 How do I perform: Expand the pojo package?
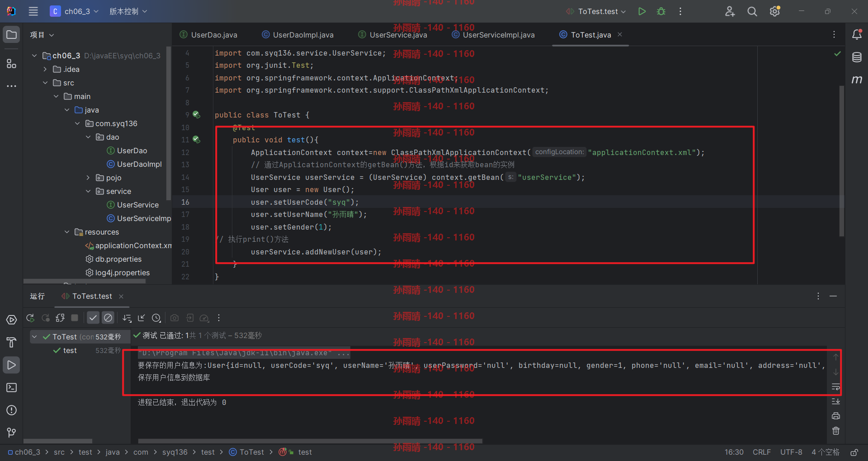[88, 178]
